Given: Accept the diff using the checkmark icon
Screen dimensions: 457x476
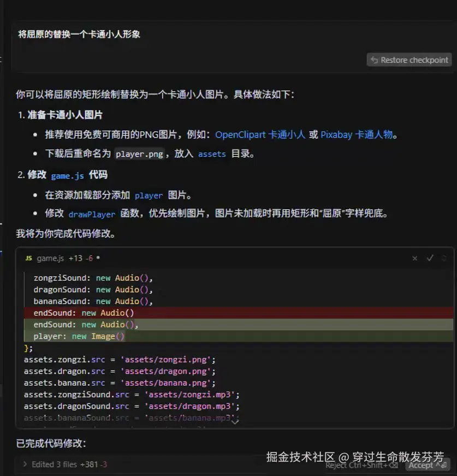Looking at the screenshot, I should click(x=430, y=258).
